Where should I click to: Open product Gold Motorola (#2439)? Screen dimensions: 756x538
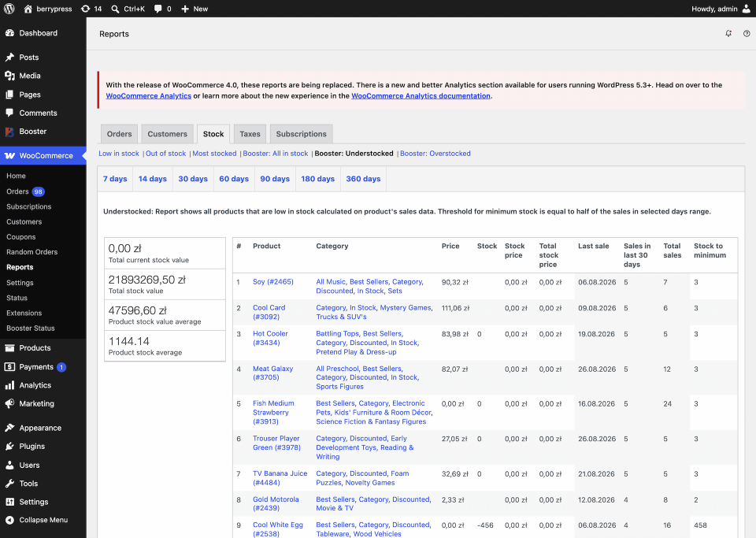click(x=276, y=504)
